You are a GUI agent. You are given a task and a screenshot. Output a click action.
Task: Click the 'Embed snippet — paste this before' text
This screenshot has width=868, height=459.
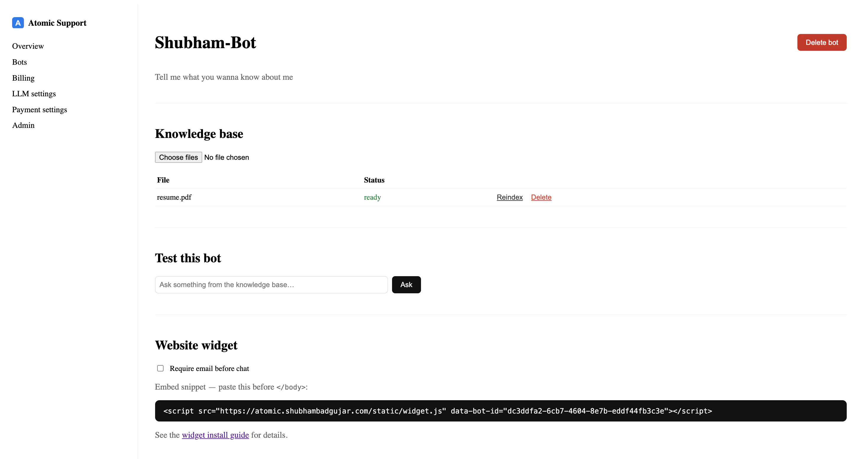click(x=215, y=387)
